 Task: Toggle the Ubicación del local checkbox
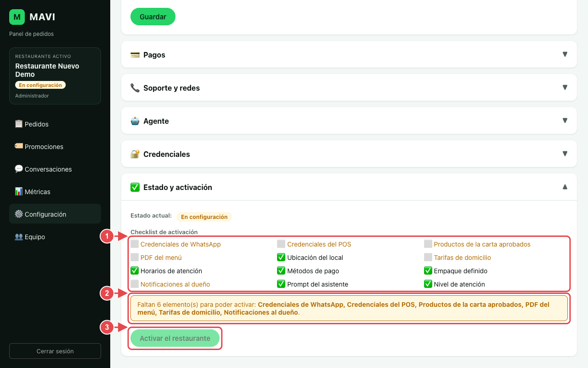coord(281,257)
